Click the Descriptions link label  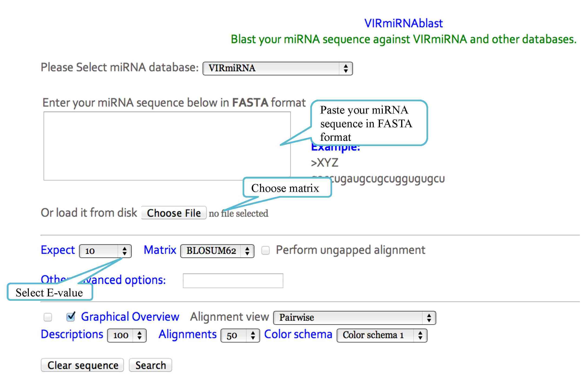(x=72, y=334)
